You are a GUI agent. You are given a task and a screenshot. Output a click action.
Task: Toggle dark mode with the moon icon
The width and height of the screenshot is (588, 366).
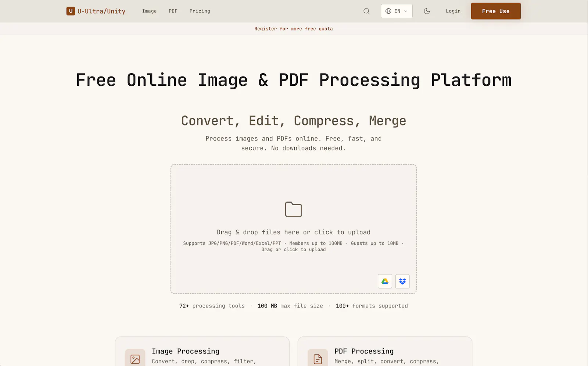pos(427,11)
